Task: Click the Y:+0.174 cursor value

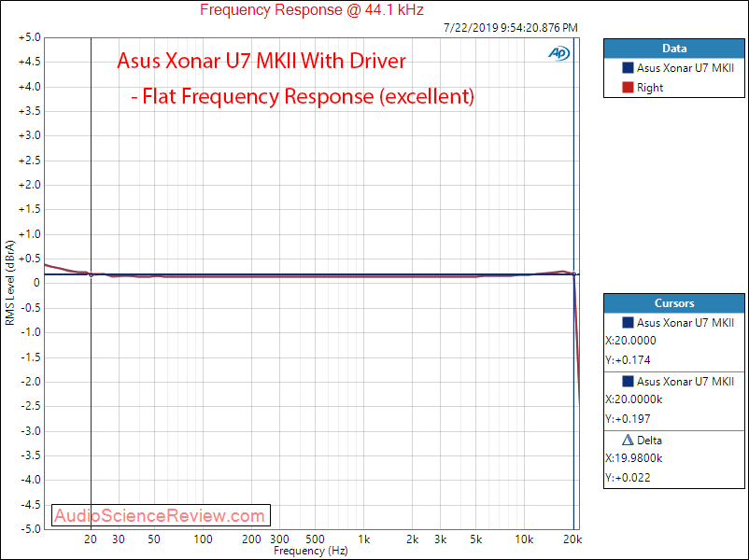Action: 628,360
